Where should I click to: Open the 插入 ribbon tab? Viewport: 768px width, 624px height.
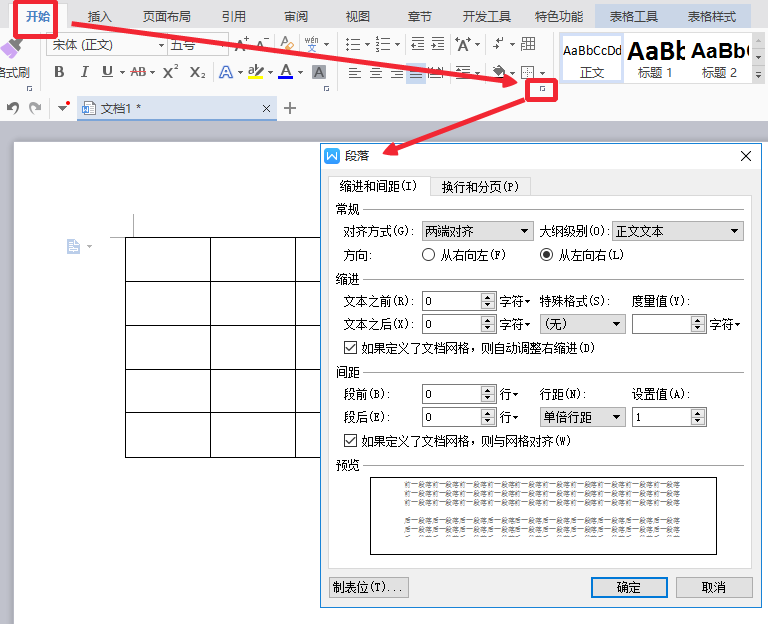tap(100, 17)
